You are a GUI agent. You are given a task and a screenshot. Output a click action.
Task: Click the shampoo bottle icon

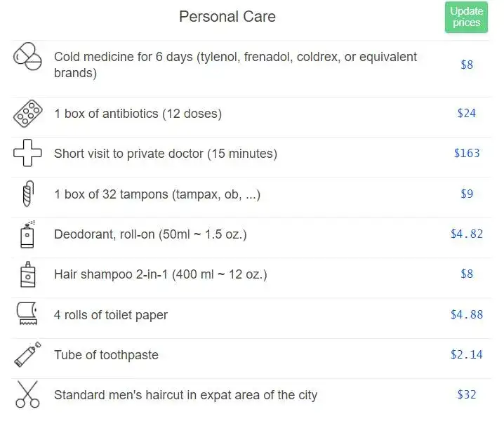27,274
